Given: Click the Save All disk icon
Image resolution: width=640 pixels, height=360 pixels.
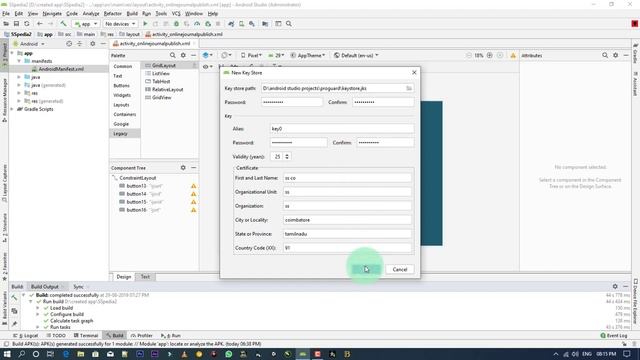Looking at the screenshot, I should coord(16,24).
